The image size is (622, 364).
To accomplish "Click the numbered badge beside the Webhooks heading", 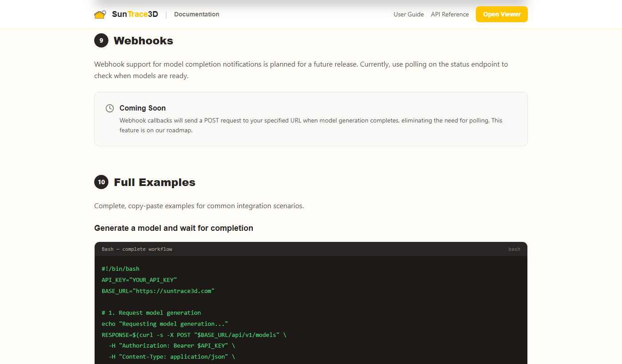I will [x=101, y=40].
